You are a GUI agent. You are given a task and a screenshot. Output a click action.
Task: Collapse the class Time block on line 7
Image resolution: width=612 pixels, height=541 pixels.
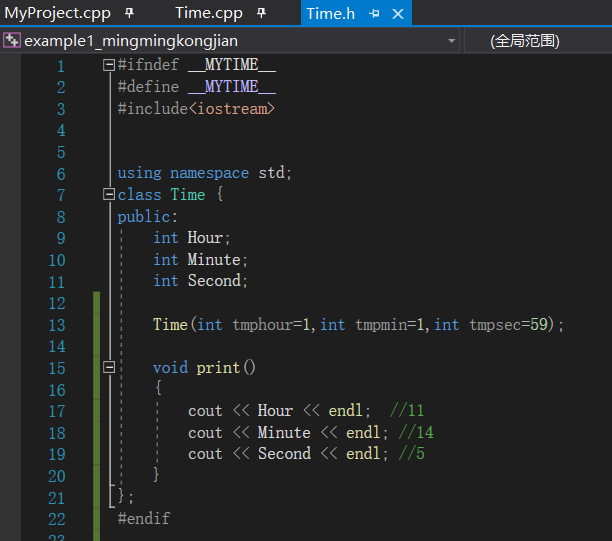point(109,194)
